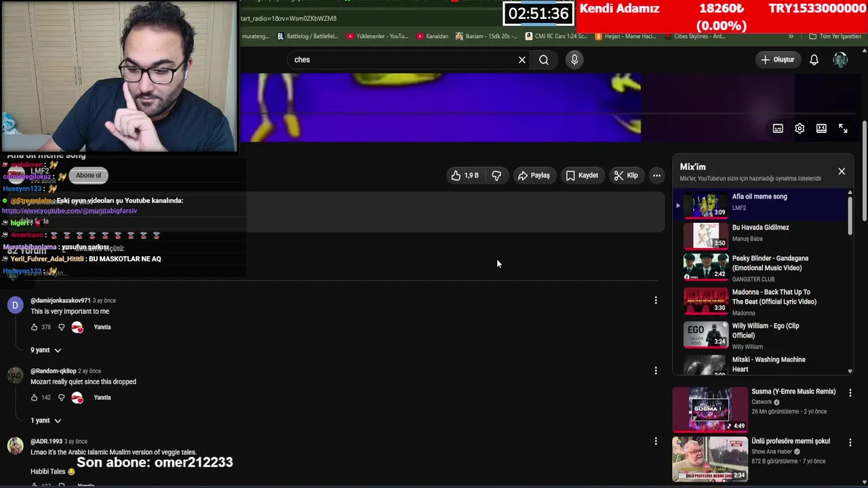Open Catwork channel link
This screenshot has width=868, height=488.
762,402
